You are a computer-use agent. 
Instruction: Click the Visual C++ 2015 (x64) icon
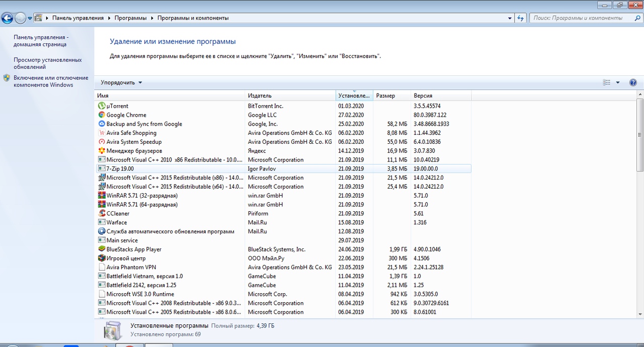(102, 187)
